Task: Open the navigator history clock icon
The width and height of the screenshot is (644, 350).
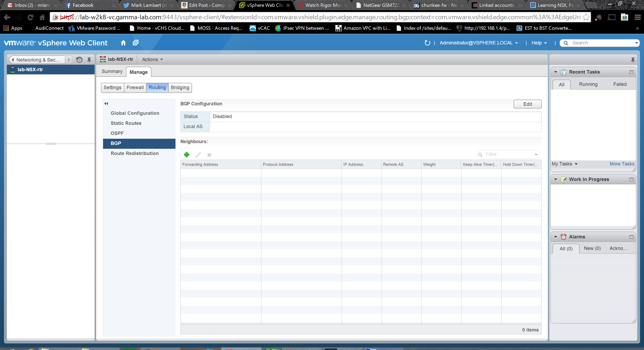Action: (x=79, y=60)
